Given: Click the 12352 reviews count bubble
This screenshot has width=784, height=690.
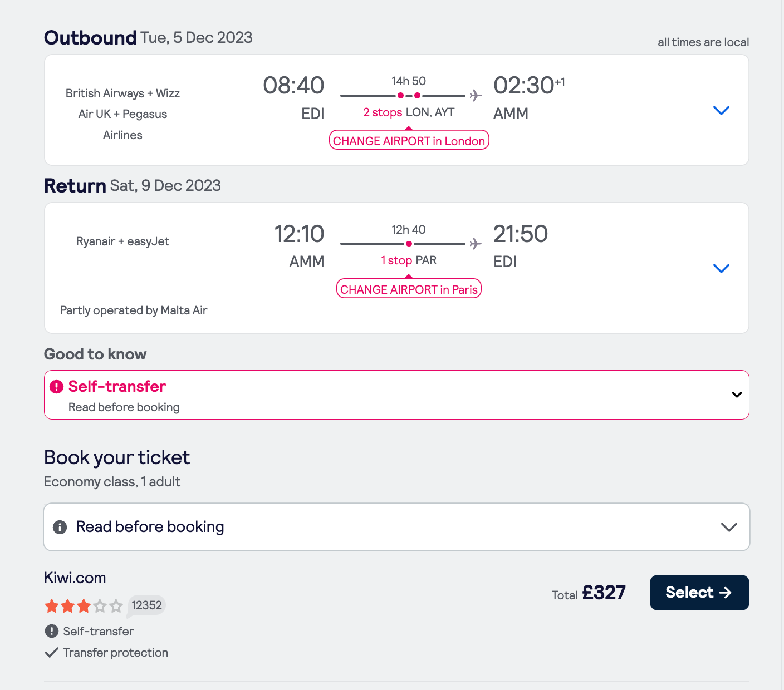Looking at the screenshot, I should (146, 605).
